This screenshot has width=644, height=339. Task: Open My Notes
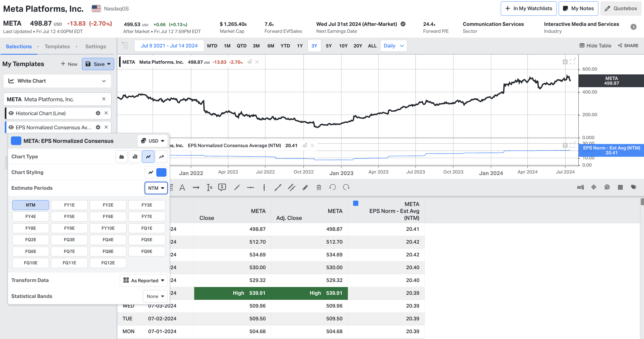(578, 9)
